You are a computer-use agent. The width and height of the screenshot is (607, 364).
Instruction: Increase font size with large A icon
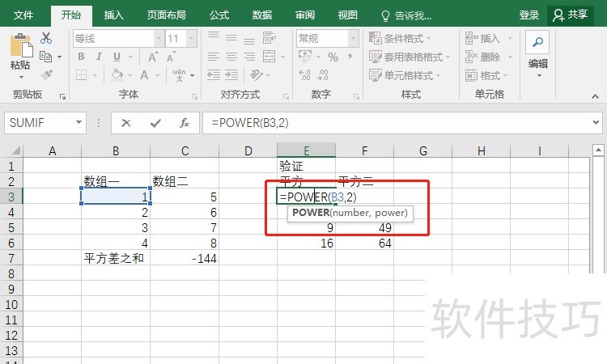(153, 57)
